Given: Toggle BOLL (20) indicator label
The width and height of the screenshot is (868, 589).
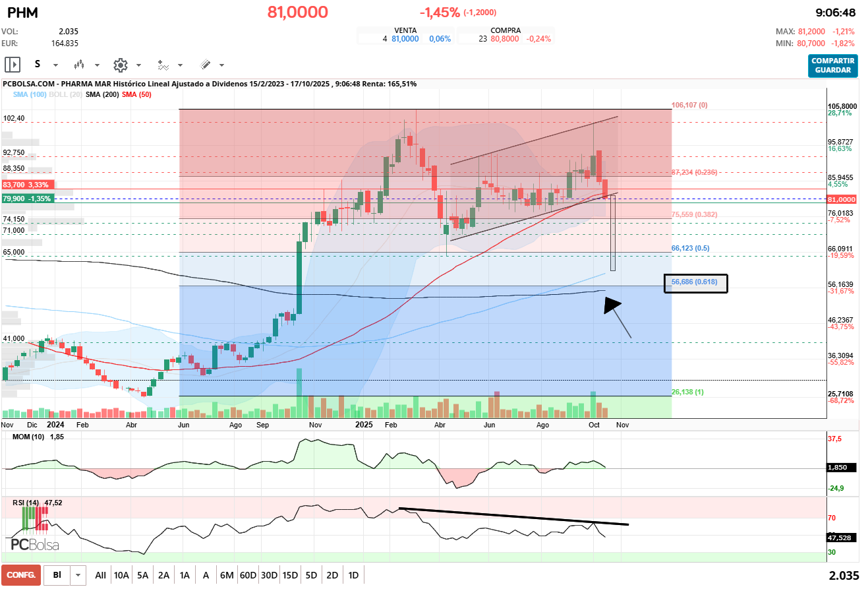Looking at the screenshot, I should pyautogui.click(x=66, y=94).
